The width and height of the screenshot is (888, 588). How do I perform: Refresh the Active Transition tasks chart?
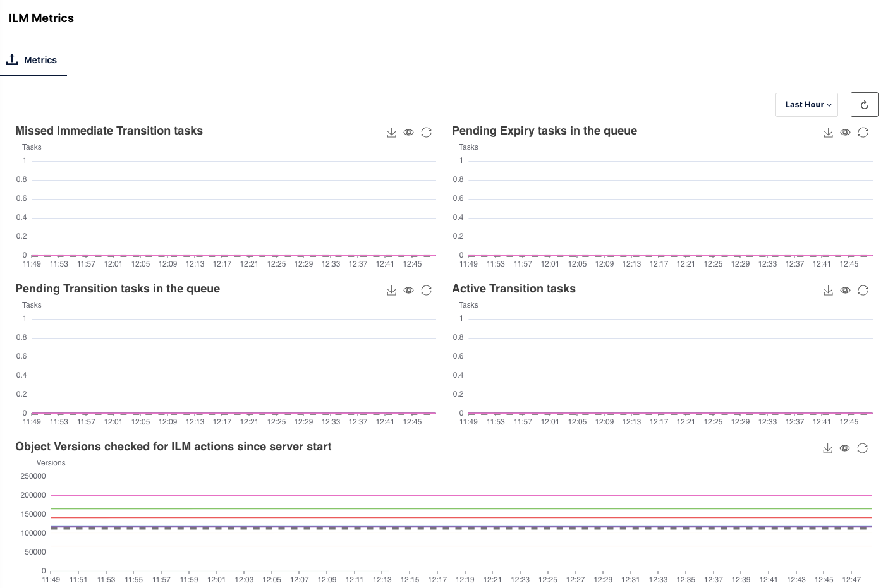[863, 291]
